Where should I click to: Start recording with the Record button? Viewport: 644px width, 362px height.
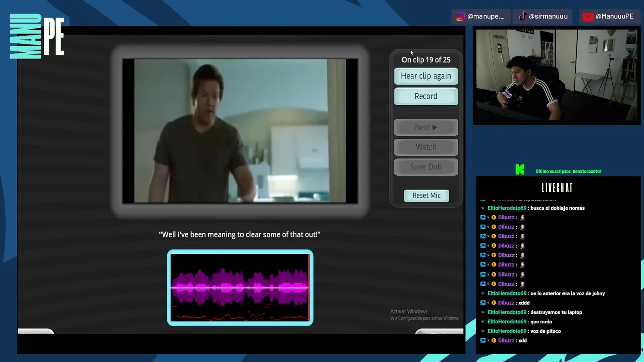point(426,96)
